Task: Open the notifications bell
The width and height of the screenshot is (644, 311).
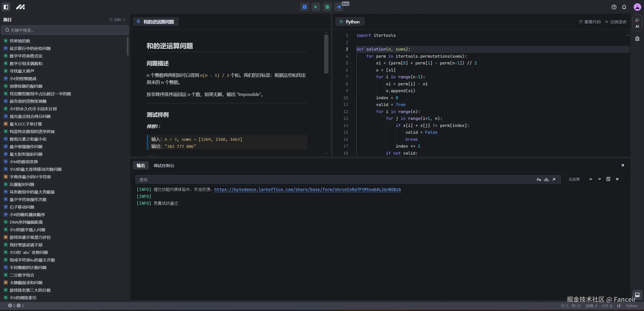Action: coord(624,7)
